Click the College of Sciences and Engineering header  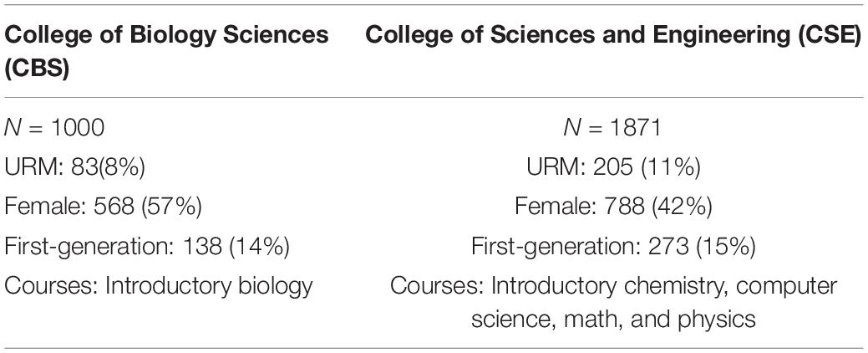615,35
